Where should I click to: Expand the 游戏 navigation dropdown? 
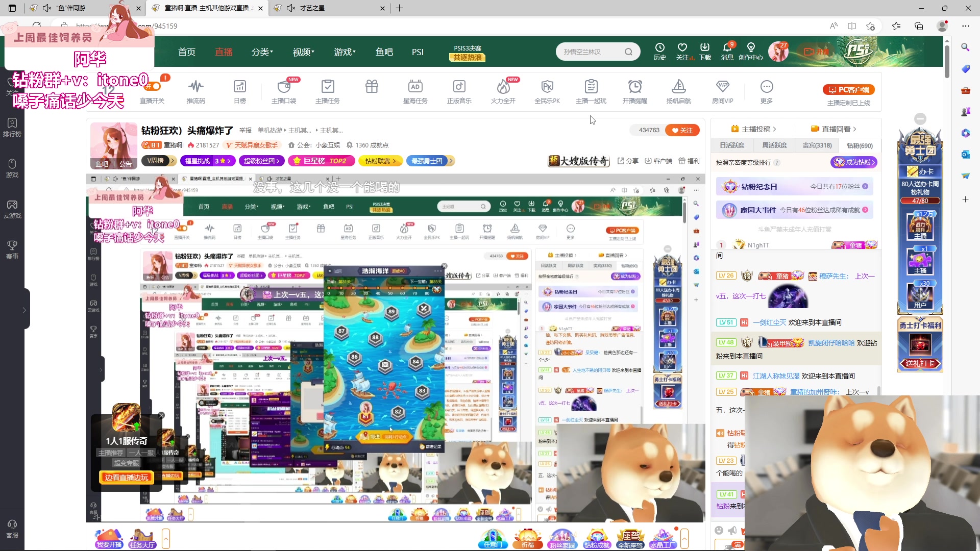click(x=344, y=52)
